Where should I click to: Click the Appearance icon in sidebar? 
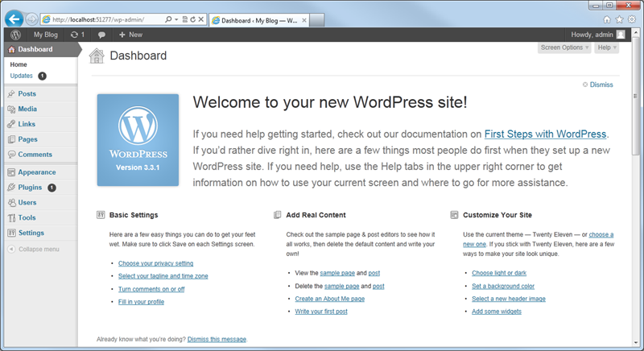(11, 172)
